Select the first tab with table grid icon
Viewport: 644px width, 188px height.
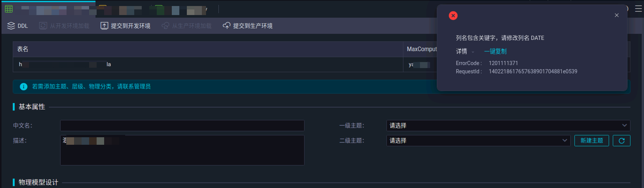(9, 9)
